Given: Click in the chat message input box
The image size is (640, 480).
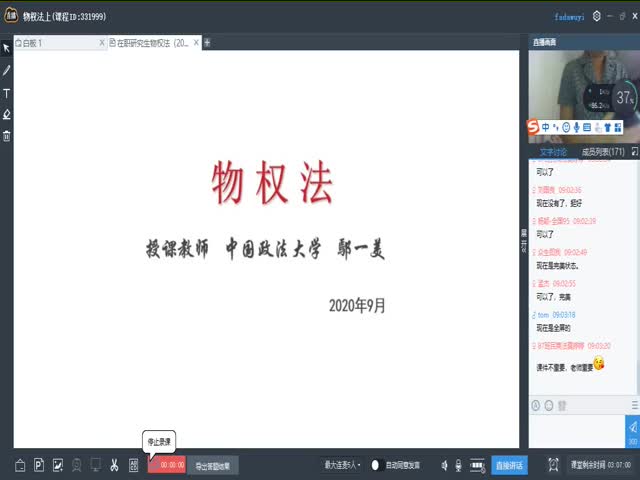Looking at the screenshot, I should pyautogui.click(x=576, y=431).
